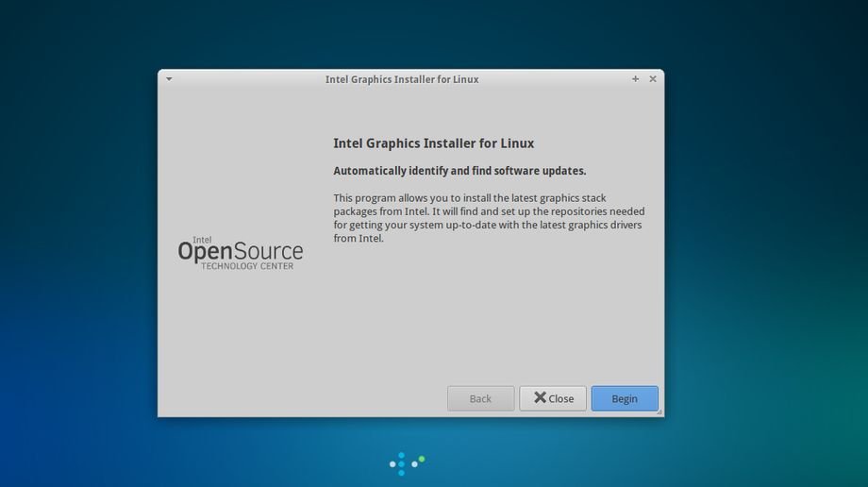Close the installer window via title bar X
The image size is (868, 487).
(x=653, y=79)
